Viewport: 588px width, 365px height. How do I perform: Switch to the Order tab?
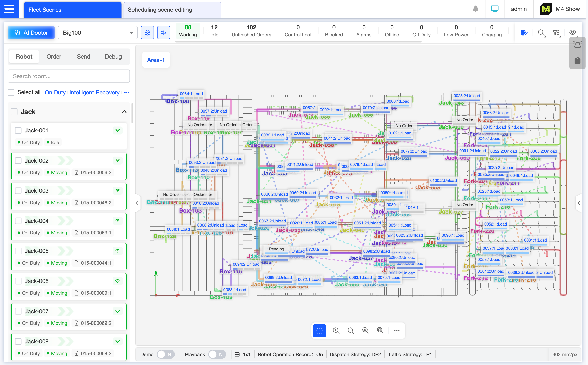click(x=54, y=57)
